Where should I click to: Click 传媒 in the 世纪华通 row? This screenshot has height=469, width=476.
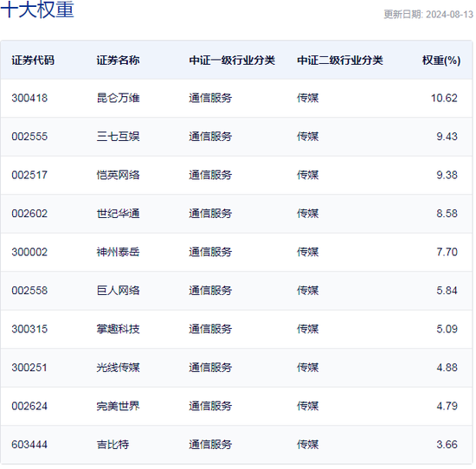(x=308, y=214)
